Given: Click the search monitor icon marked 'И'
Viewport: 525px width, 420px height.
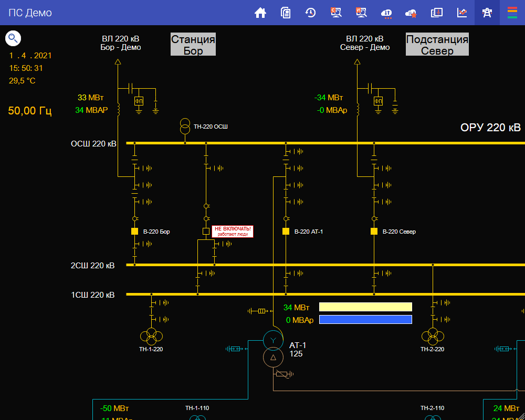Looking at the screenshot, I should [x=361, y=13].
